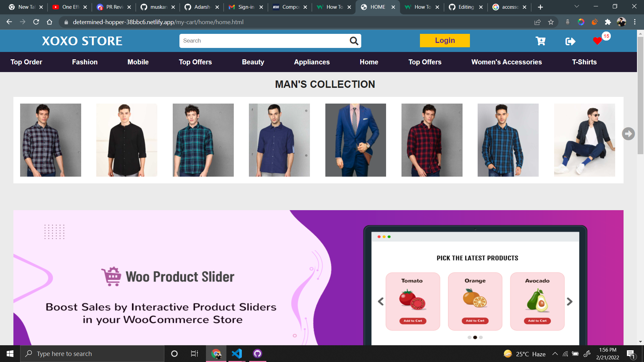Open GitHub Desktop from the taskbar
The width and height of the screenshot is (644, 362).
[257, 353]
